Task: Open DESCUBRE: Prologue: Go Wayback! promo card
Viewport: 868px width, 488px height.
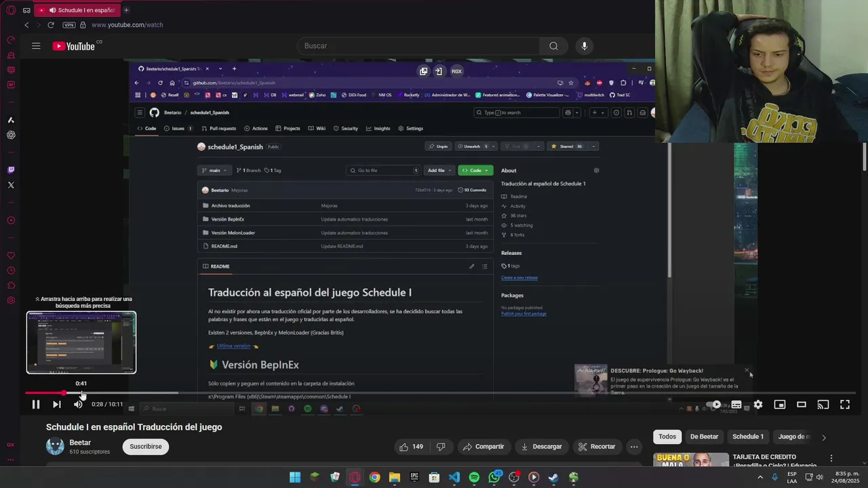Action: pyautogui.click(x=663, y=381)
